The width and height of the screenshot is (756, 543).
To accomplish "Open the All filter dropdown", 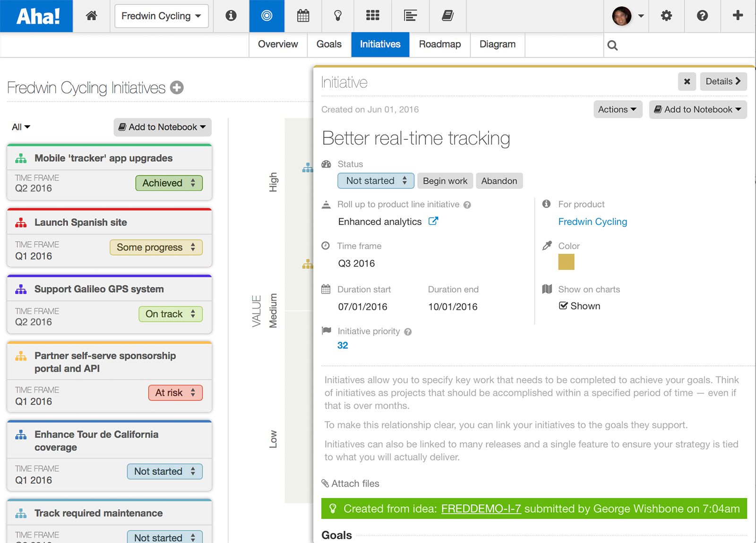I will (21, 127).
